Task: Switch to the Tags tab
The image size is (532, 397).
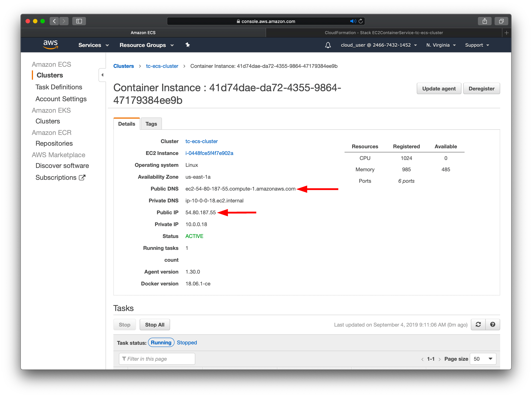Action: point(151,124)
